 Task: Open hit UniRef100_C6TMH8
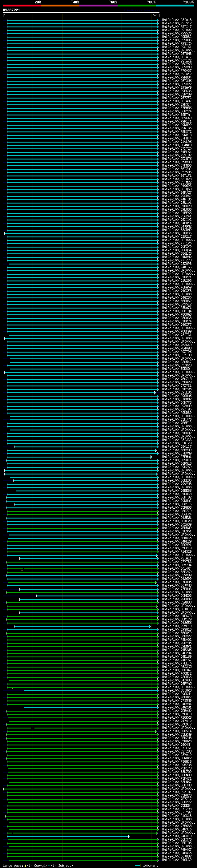[x=177, y=54]
